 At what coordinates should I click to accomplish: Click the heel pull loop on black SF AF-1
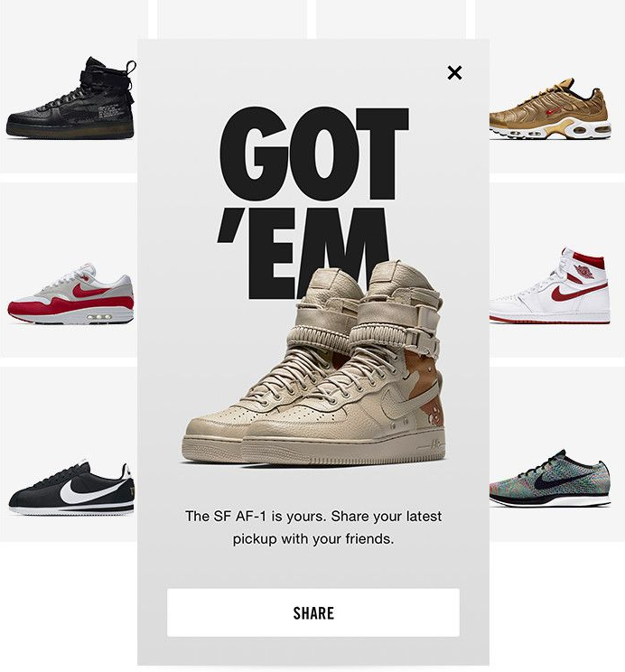(x=130, y=67)
